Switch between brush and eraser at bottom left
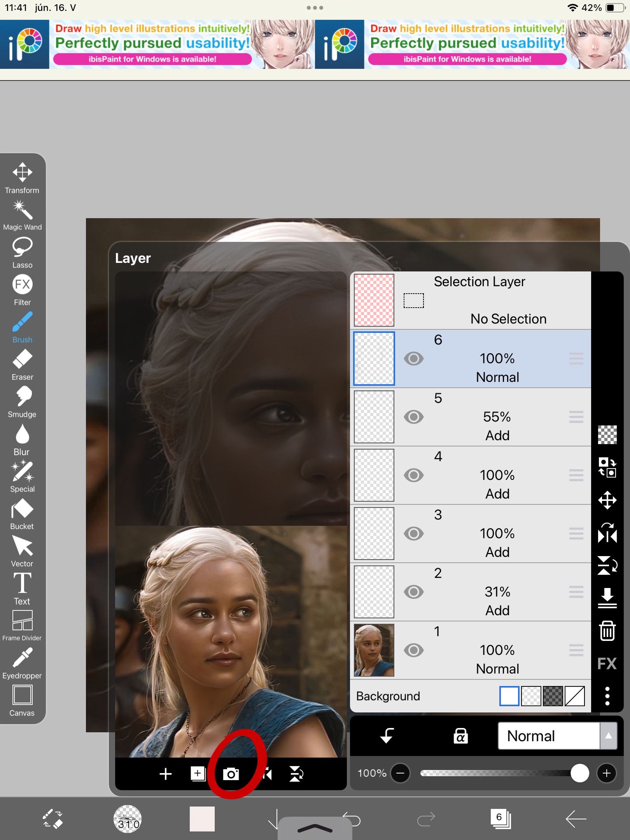Image resolution: width=630 pixels, height=840 pixels. 52,819
